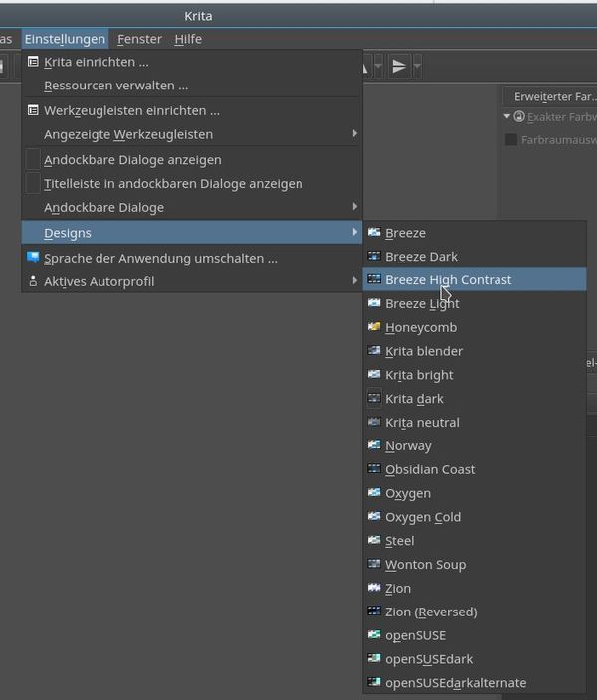Click the Obsidian Coast theme icon
This screenshot has height=700, width=597.
[374, 469]
